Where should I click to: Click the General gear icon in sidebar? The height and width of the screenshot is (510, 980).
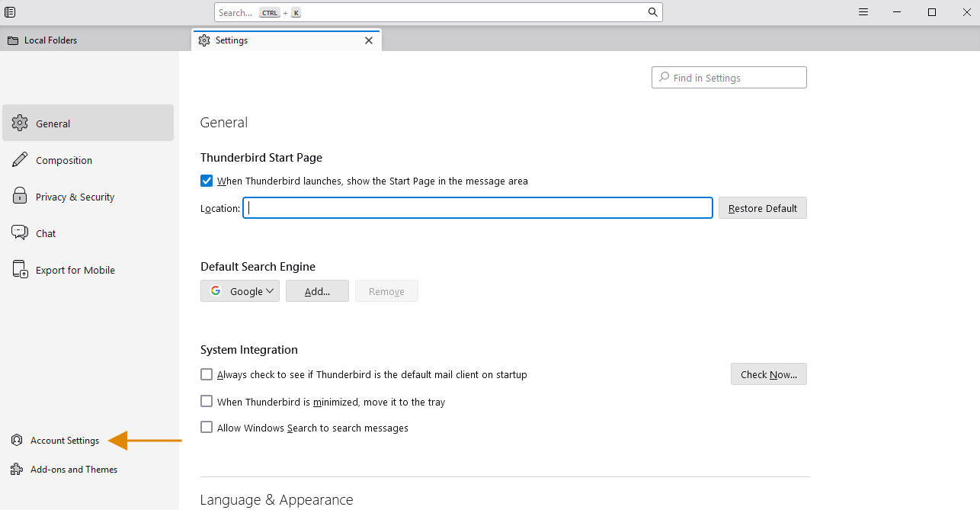tap(20, 123)
